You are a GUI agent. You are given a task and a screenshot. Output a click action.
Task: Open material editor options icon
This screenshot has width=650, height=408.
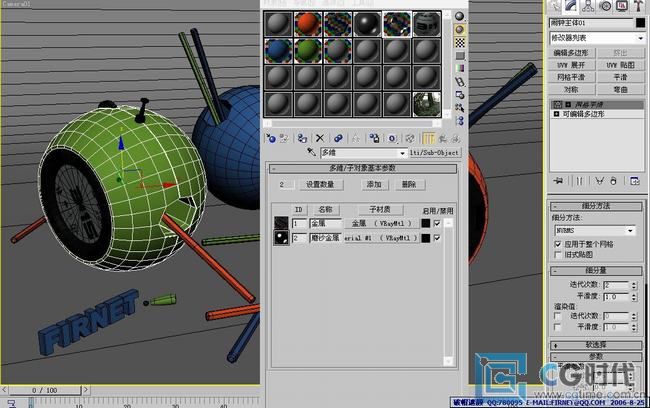click(x=460, y=95)
